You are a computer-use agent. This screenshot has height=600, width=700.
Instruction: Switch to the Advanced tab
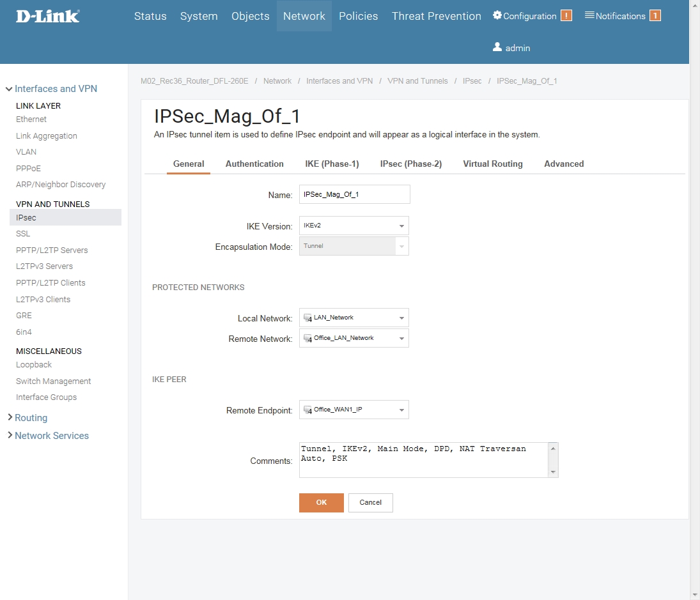click(x=564, y=164)
